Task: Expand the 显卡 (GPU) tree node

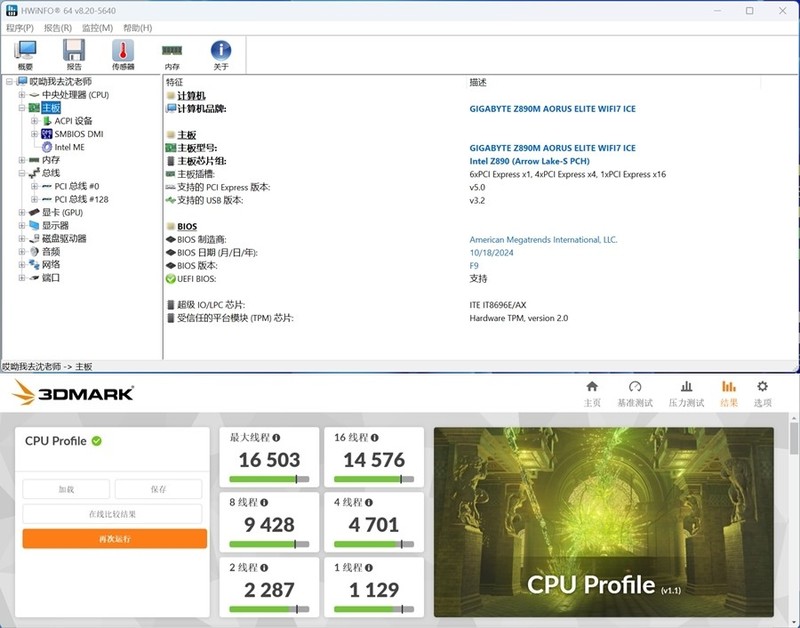Action: click(x=22, y=212)
